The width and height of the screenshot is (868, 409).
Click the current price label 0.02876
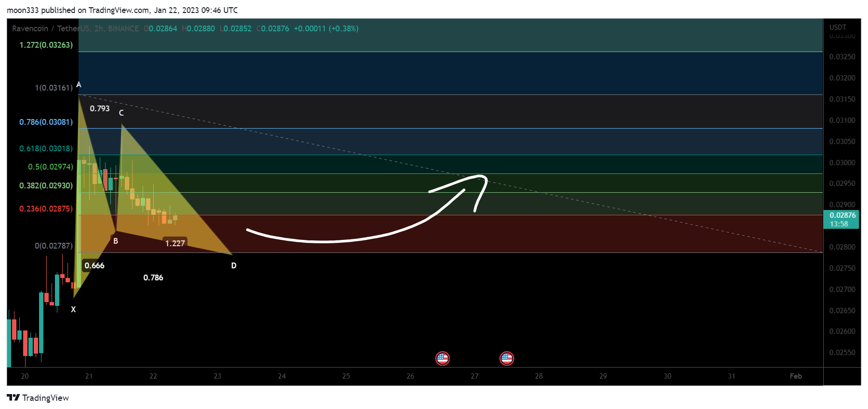click(x=842, y=215)
